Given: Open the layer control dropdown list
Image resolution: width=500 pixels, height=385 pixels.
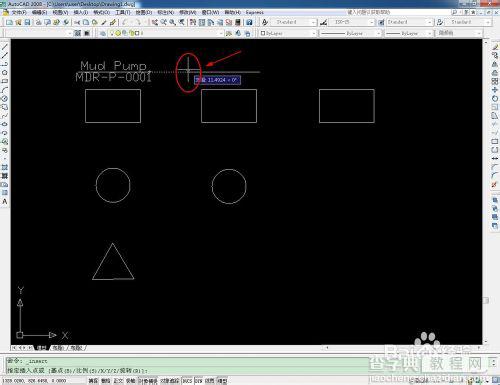Looking at the screenshot, I should pos(166,33).
